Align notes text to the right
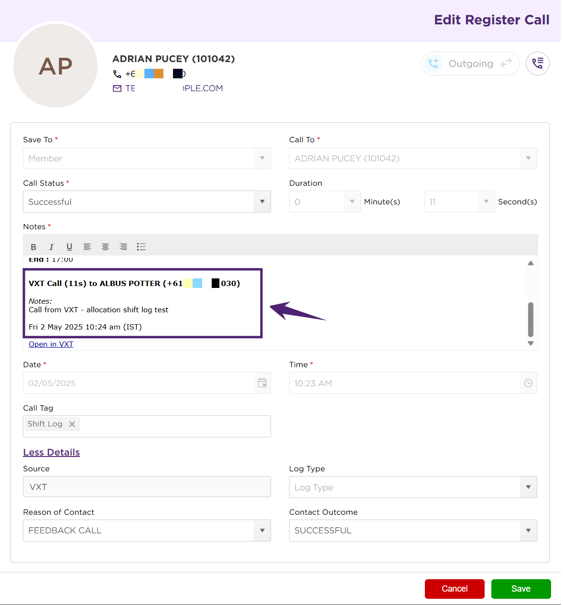 (123, 247)
